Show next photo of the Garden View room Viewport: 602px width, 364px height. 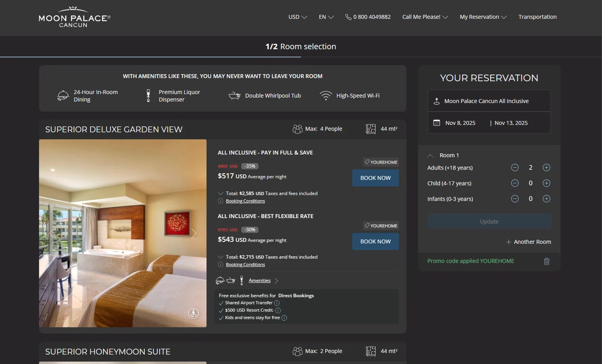coord(194,233)
